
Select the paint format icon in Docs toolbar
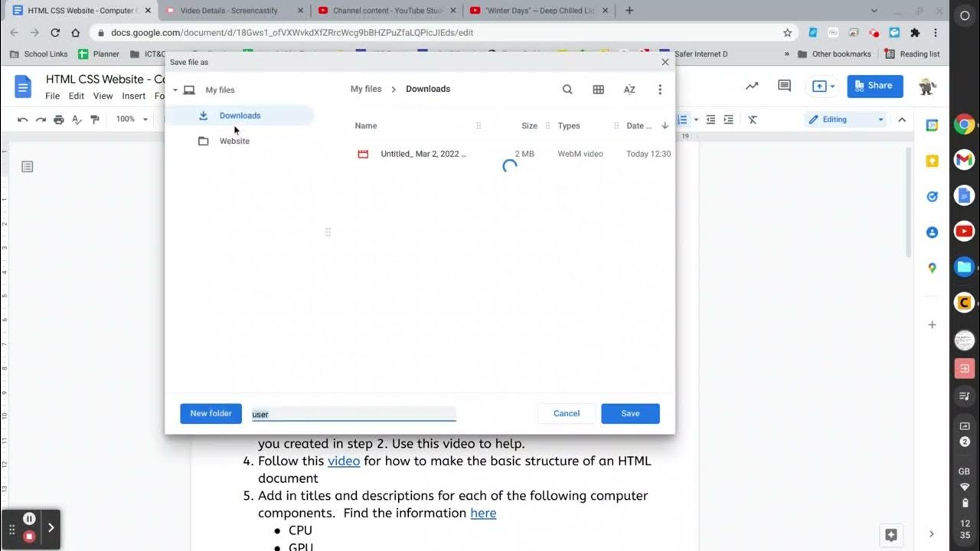[95, 119]
